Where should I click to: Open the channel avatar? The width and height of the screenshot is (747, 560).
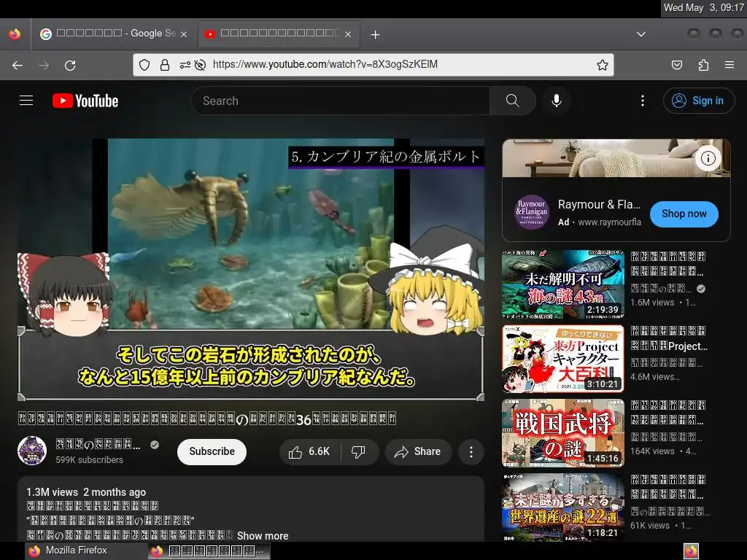click(32, 451)
